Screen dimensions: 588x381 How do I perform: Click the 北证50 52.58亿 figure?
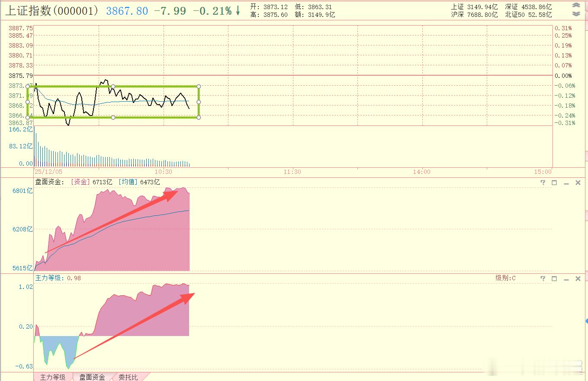click(529, 15)
